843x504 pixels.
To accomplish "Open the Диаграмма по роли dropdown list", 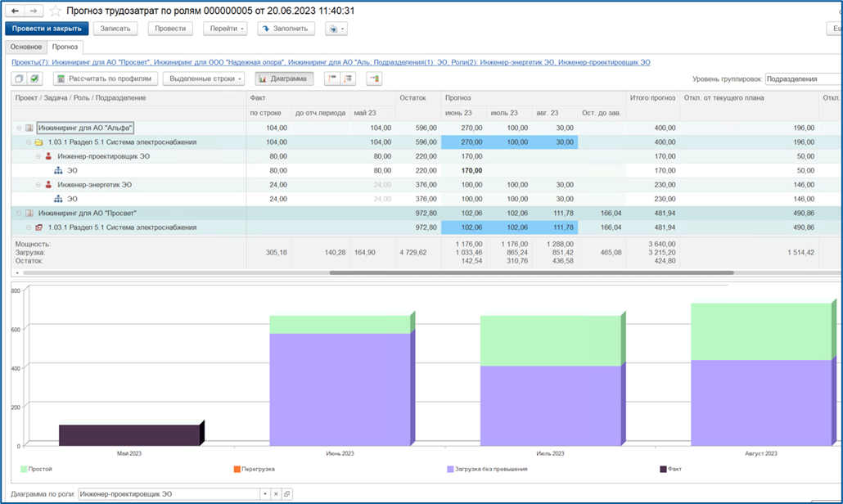I will (x=265, y=494).
